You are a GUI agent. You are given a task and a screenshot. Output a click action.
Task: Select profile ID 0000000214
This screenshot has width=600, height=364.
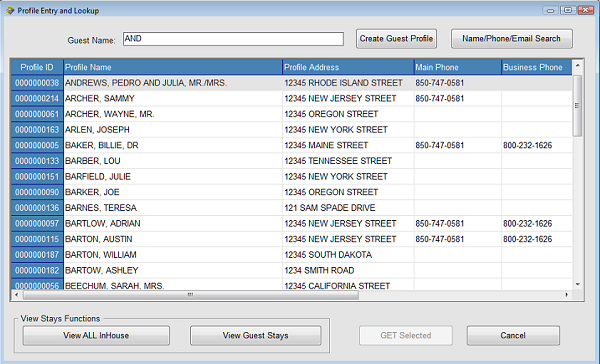pyautogui.click(x=37, y=98)
